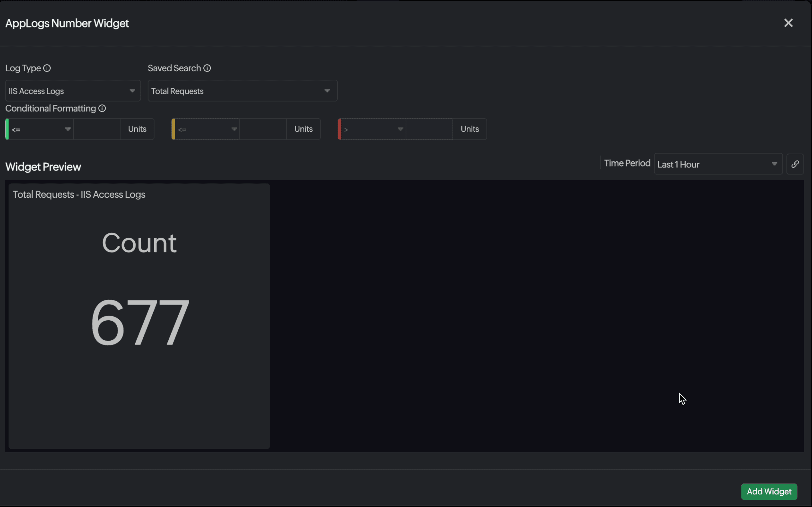Click the red color indicator bar
Viewport: 812px width, 507px height.
(x=340, y=129)
